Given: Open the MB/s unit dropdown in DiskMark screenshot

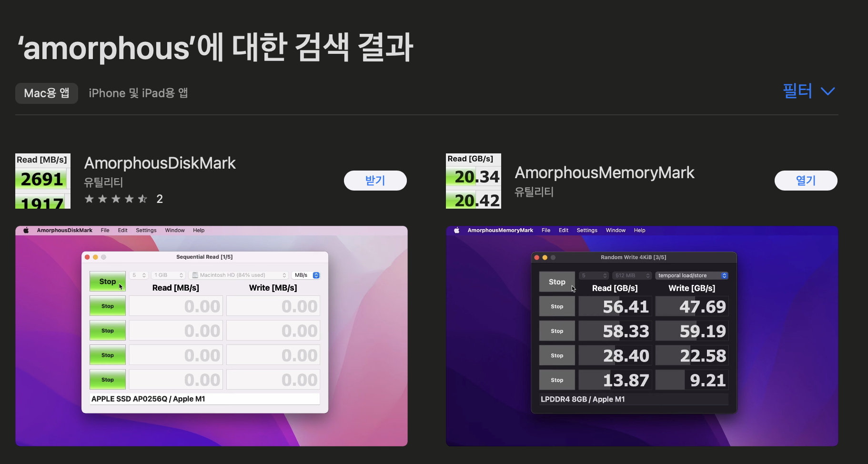Looking at the screenshot, I should coord(306,275).
